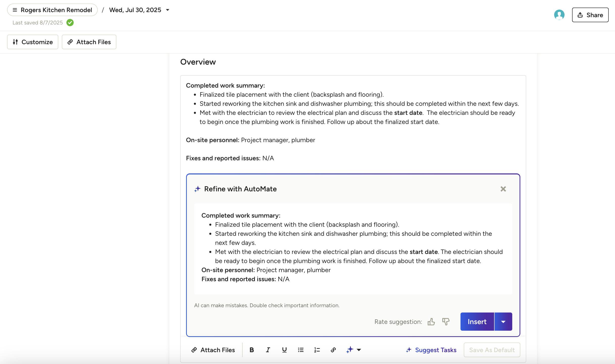Insert a numbered list
This screenshot has height=364, width=615.
pos(317,350)
